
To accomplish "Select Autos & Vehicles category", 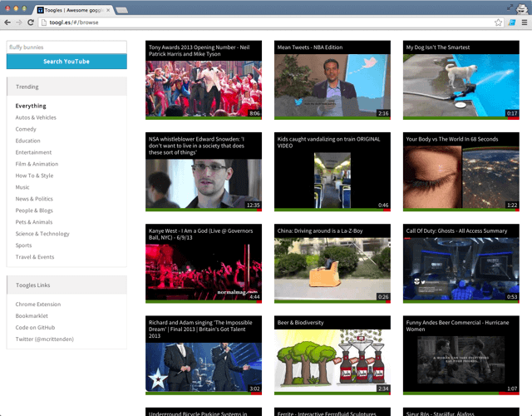I will (x=36, y=117).
